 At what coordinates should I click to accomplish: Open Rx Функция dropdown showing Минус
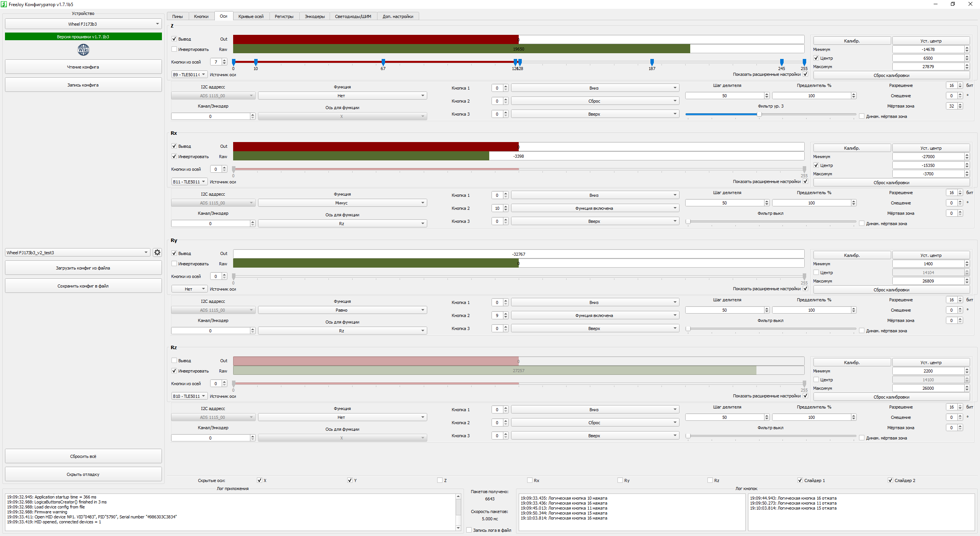(342, 203)
